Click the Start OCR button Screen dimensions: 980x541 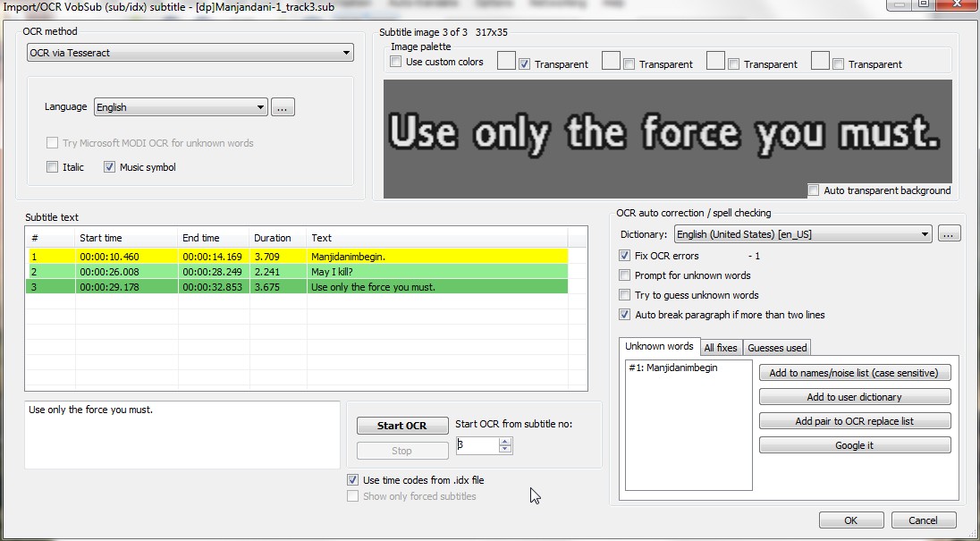pos(401,426)
